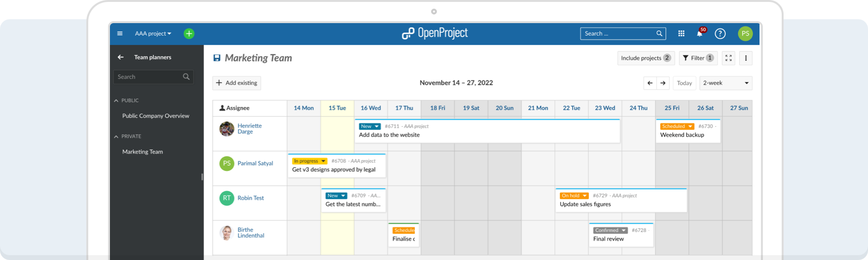Advance to the next date range
Screen dimensions: 868x260
(663, 83)
